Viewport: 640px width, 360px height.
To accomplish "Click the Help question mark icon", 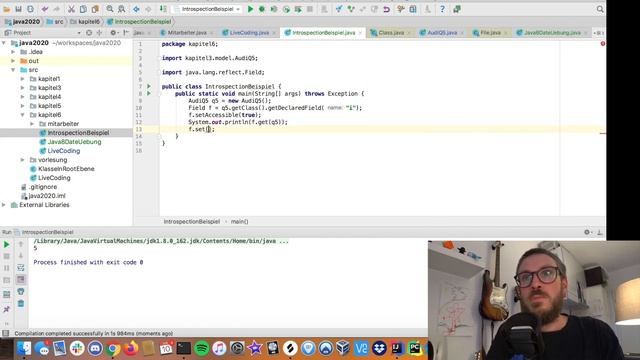I will pos(442,9).
